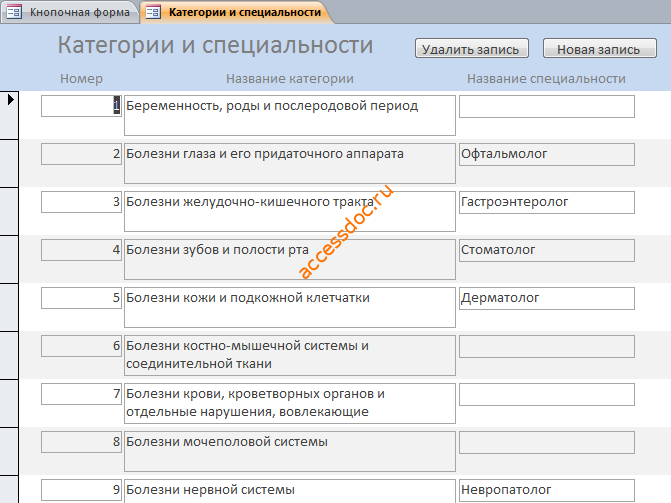Viewport: 671px width, 503px height.
Task: Select record 2 via its row selector
Action: tap(9, 163)
